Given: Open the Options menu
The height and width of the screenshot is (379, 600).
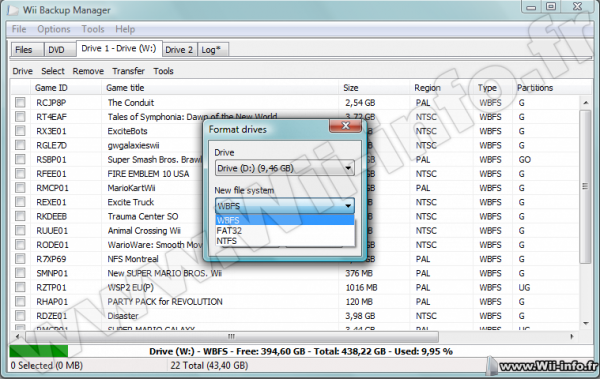Looking at the screenshot, I should (54, 29).
